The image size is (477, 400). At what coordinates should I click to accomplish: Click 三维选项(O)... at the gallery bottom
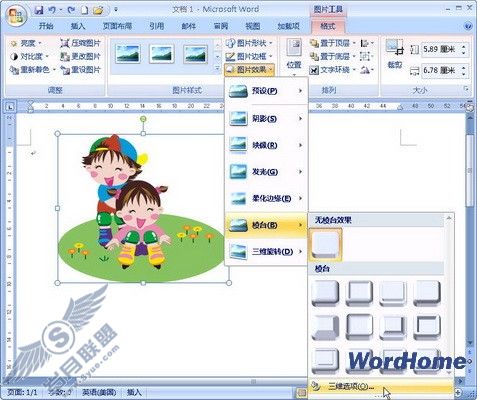381,387
